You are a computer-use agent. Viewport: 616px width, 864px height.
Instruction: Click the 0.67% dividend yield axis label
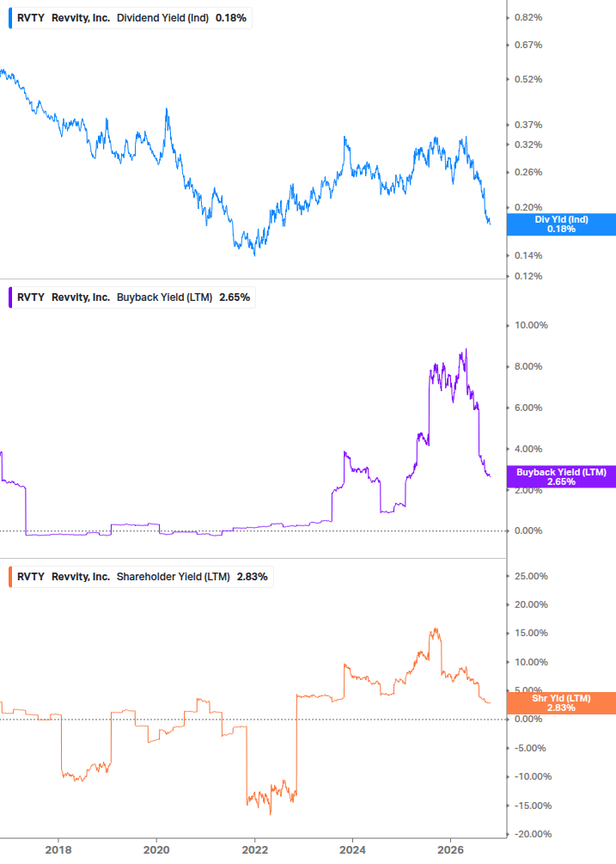(x=528, y=45)
